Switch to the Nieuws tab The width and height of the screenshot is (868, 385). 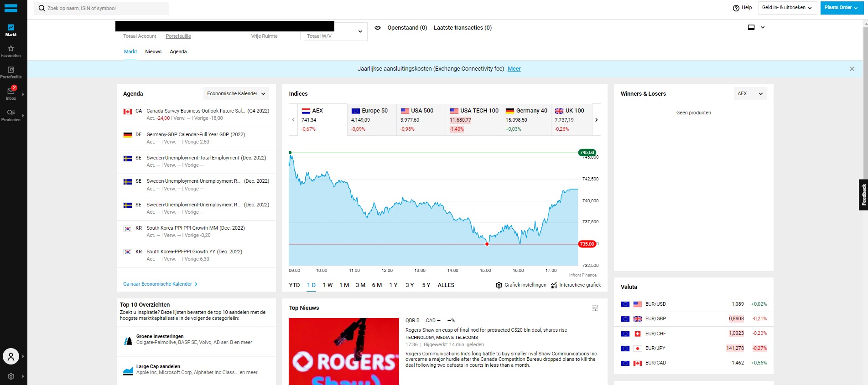point(153,52)
